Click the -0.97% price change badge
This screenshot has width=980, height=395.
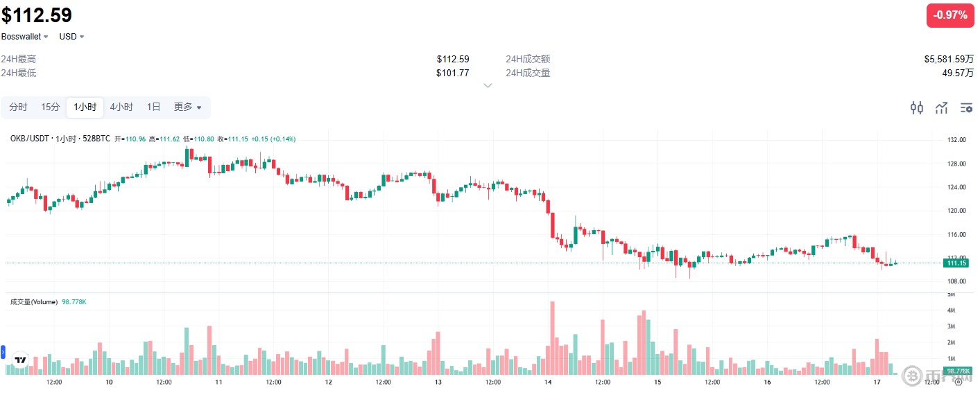[x=950, y=15]
